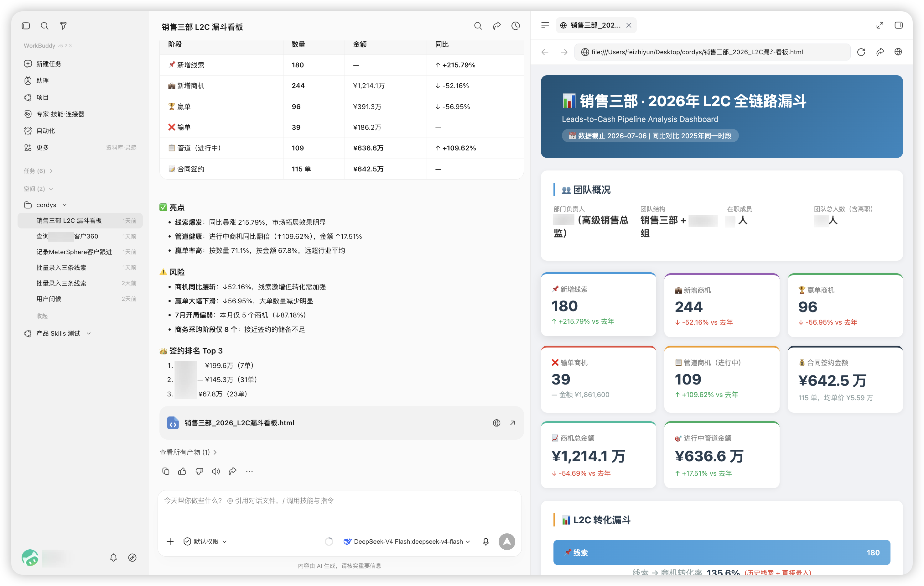Give thumbs down to the response

(x=199, y=471)
